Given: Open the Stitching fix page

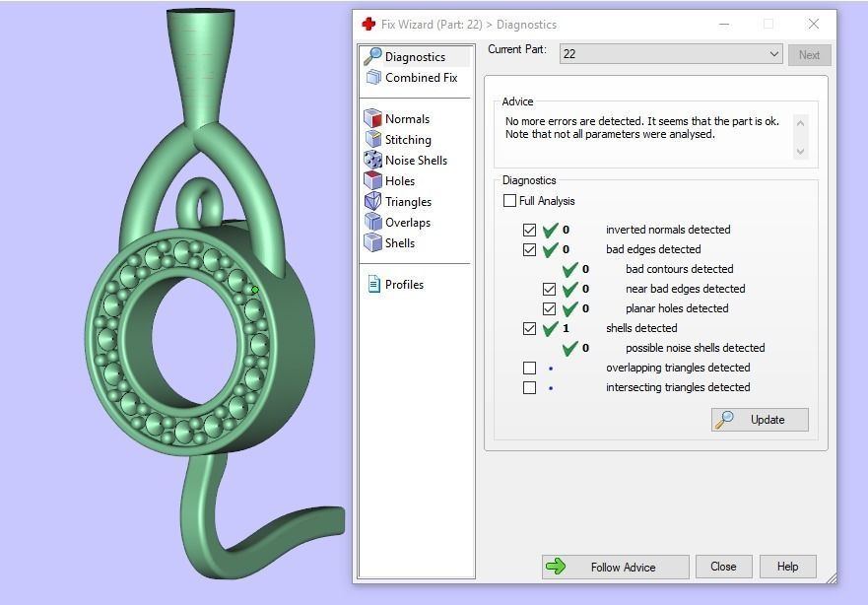Looking at the screenshot, I should [x=408, y=140].
